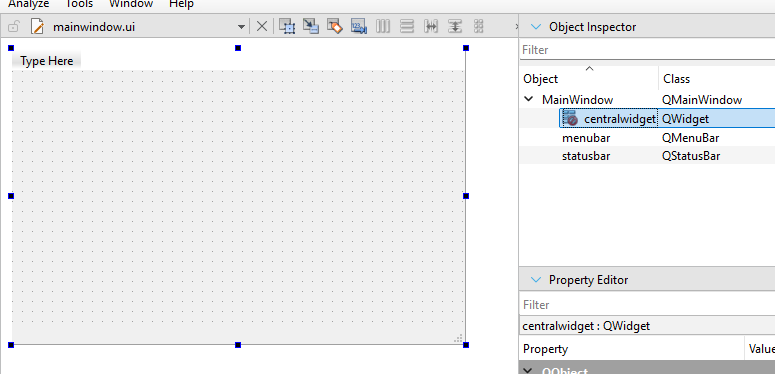
Task: Apply Lay Out in a Grid
Action: coord(478,26)
